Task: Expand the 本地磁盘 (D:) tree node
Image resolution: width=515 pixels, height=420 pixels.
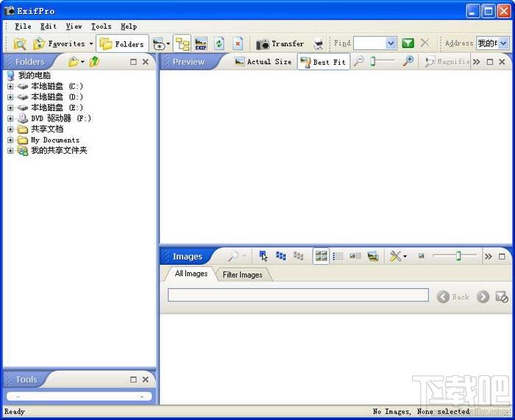Action: pos(10,97)
